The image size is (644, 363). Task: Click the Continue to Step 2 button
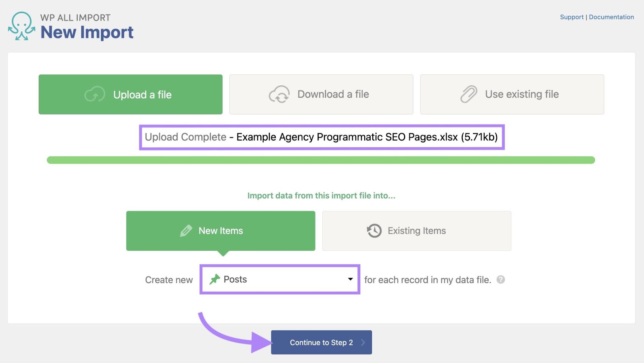pyautogui.click(x=321, y=342)
